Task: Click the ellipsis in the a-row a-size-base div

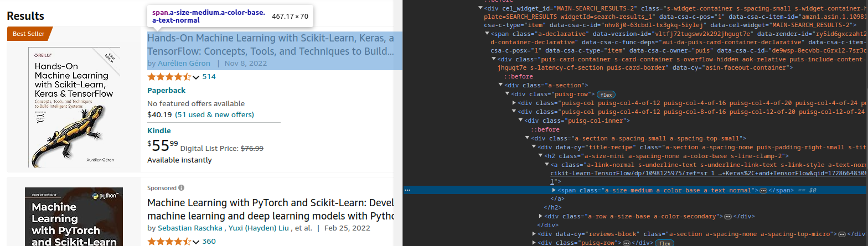Action: pos(728,217)
